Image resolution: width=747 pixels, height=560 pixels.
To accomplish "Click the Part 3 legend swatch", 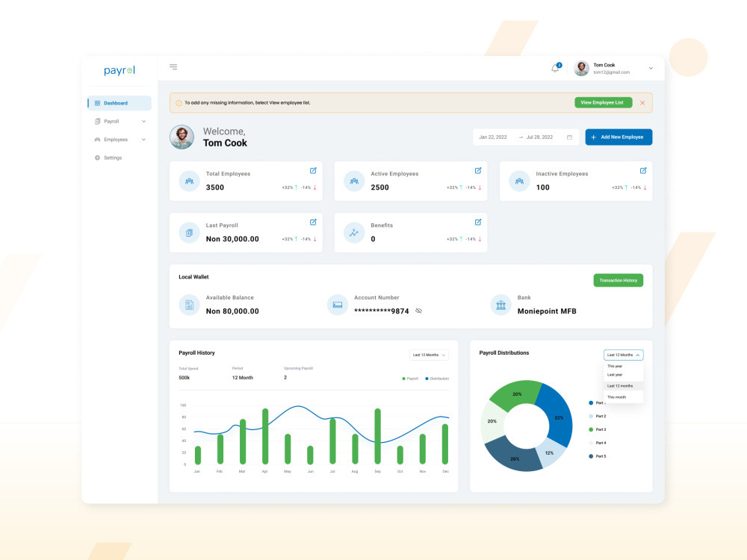I will click(x=591, y=429).
